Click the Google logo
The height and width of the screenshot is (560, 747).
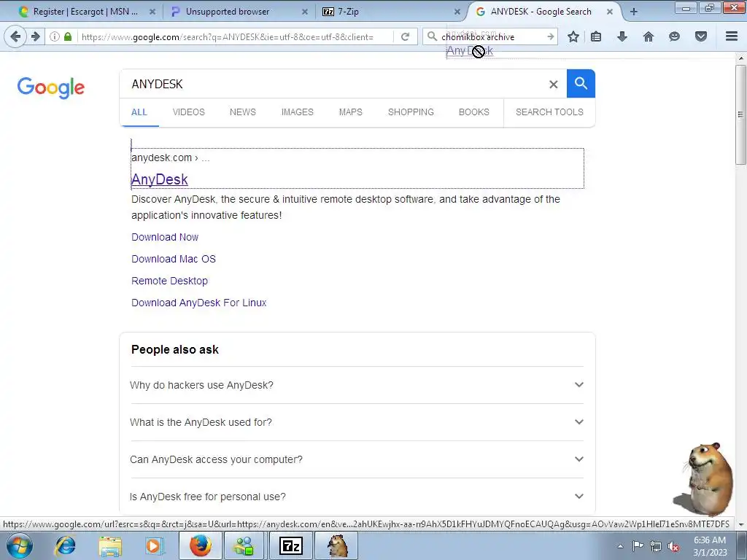click(x=51, y=87)
